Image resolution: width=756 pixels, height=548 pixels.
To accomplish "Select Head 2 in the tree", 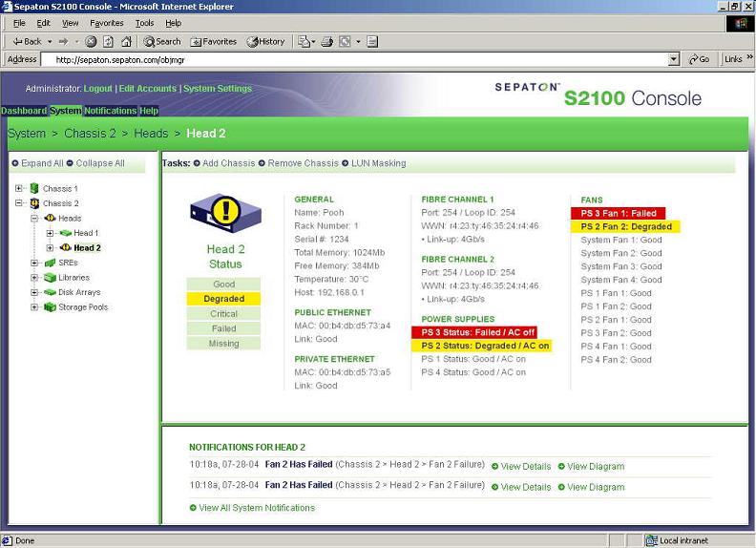I will 87,248.
